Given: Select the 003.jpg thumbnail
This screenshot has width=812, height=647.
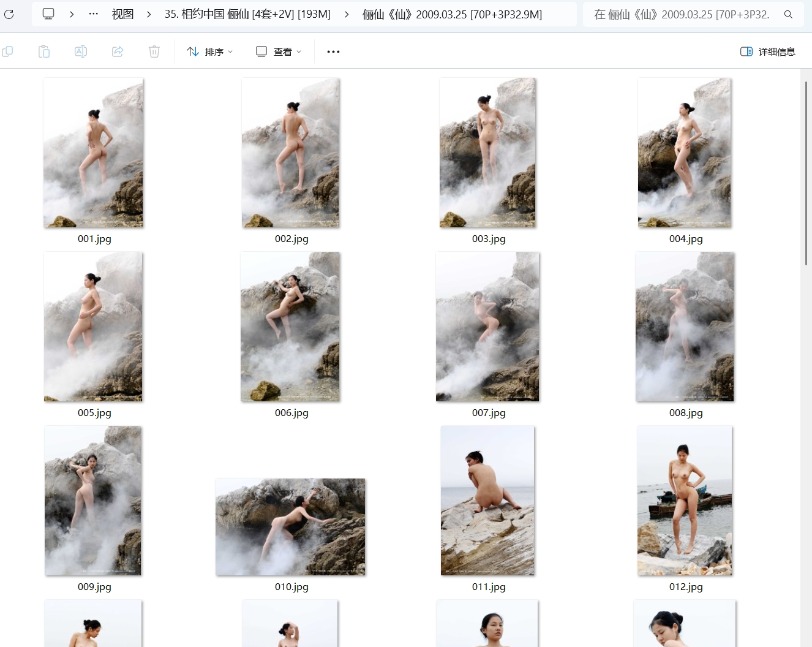Looking at the screenshot, I should [x=487, y=153].
